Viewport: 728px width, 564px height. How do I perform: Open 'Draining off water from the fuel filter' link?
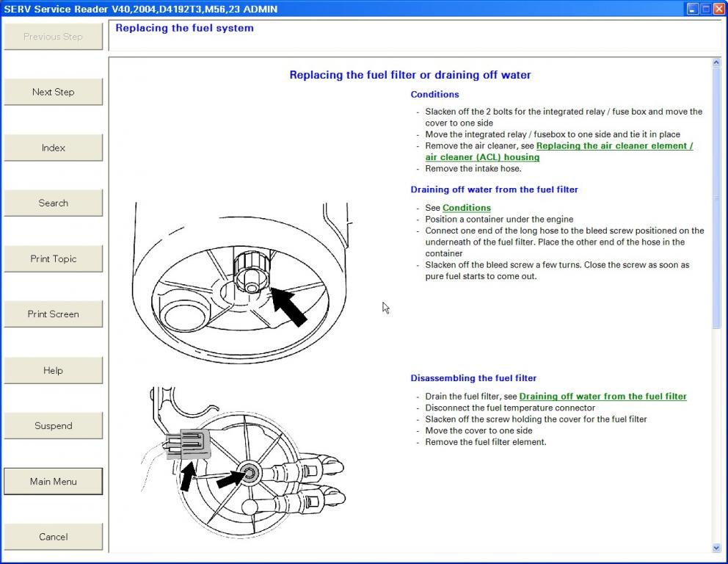click(603, 397)
